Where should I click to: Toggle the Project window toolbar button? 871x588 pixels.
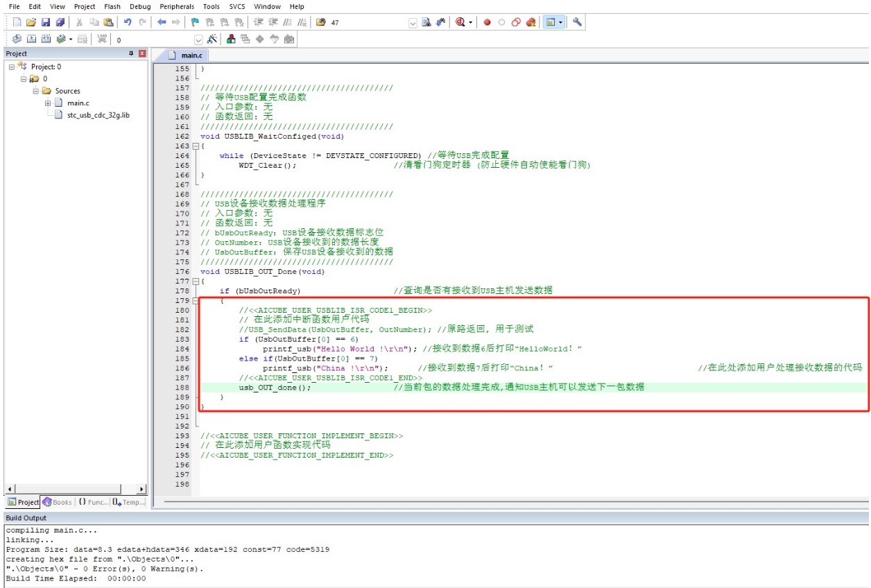pos(551,22)
